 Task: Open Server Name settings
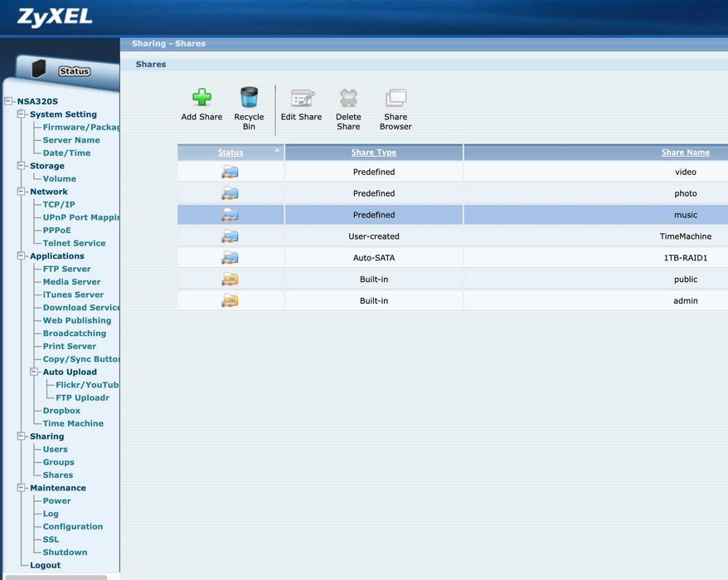(71, 140)
